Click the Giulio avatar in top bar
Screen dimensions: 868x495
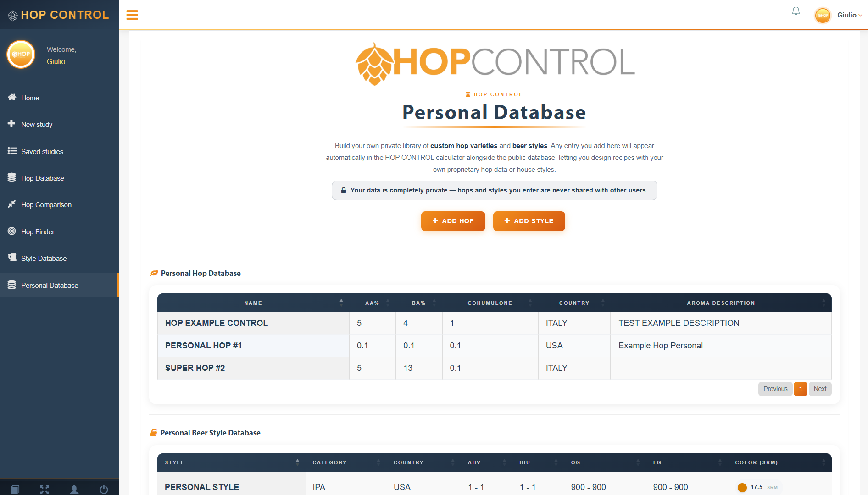[x=823, y=15]
